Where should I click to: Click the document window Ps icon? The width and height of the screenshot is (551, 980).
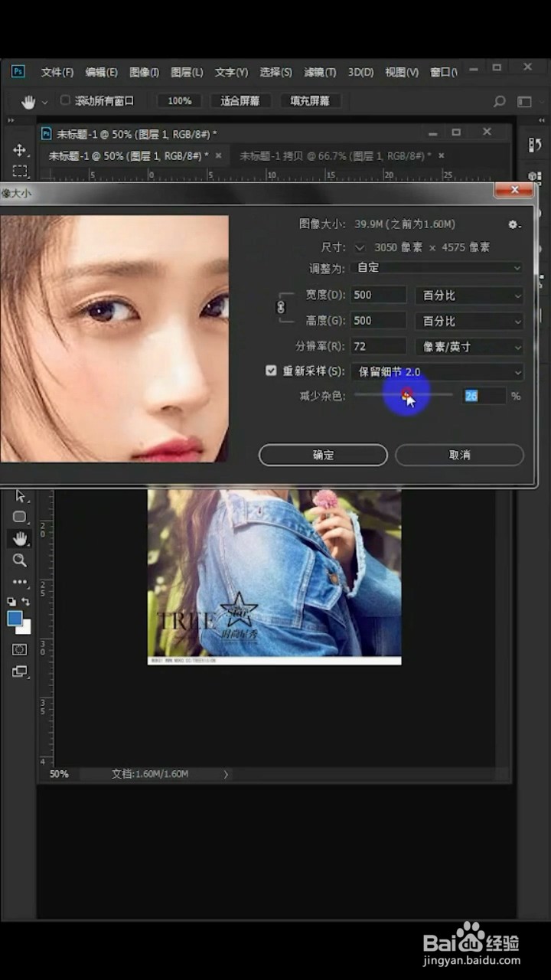tap(46, 133)
